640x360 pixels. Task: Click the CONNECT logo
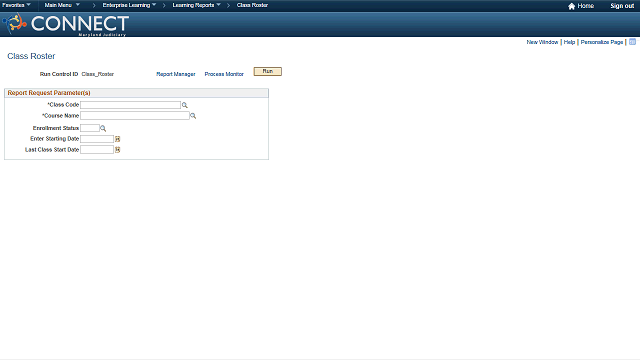point(66,24)
